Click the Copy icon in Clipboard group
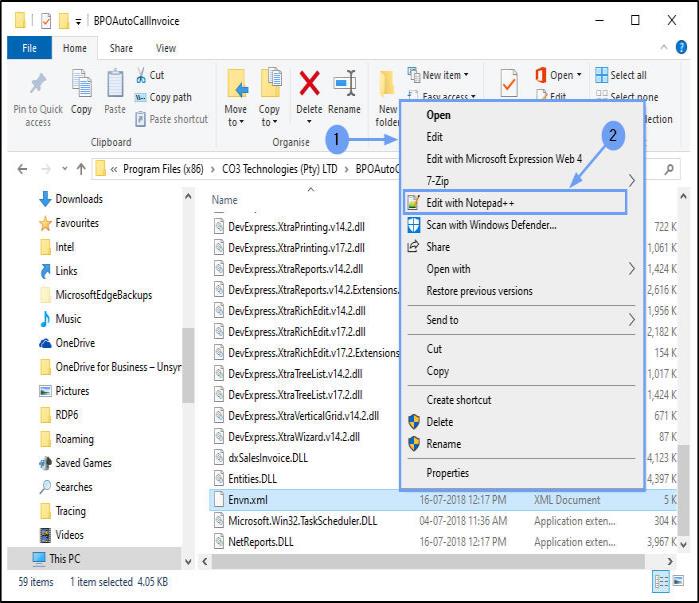This screenshot has width=699, height=603. 82,83
